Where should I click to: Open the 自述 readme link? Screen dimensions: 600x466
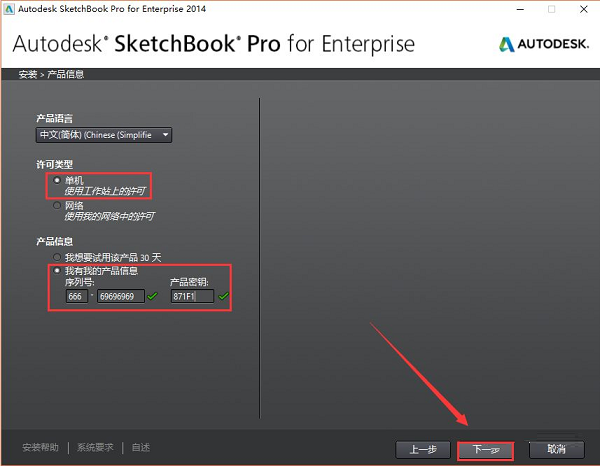pos(141,447)
